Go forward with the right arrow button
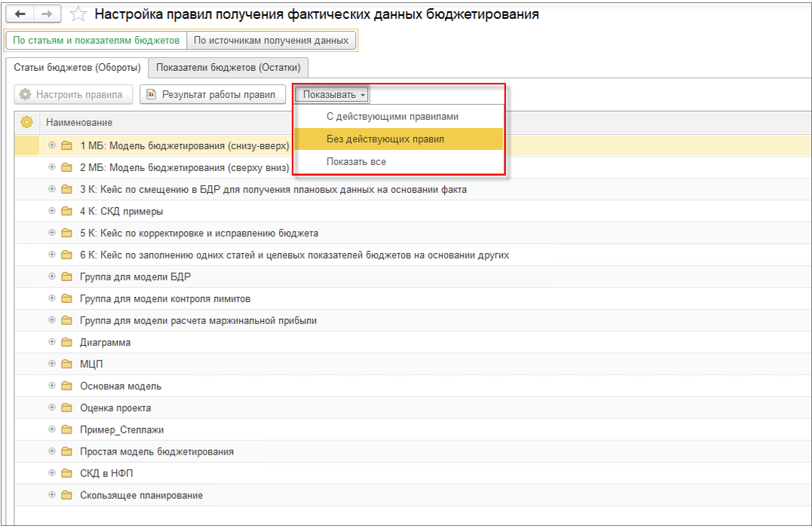Screen dimensions: 812x526 tap(47, 14)
